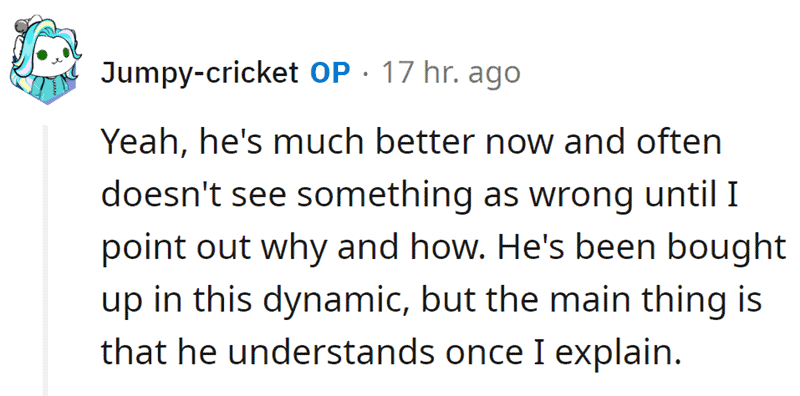
Task: Click the comment line starting with Yeah
Action: click(411, 142)
